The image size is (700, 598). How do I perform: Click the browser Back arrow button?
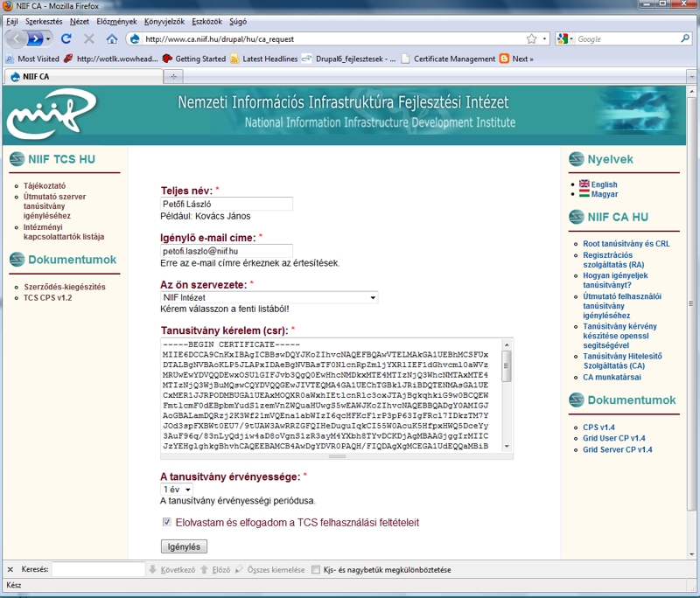coord(16,38)
